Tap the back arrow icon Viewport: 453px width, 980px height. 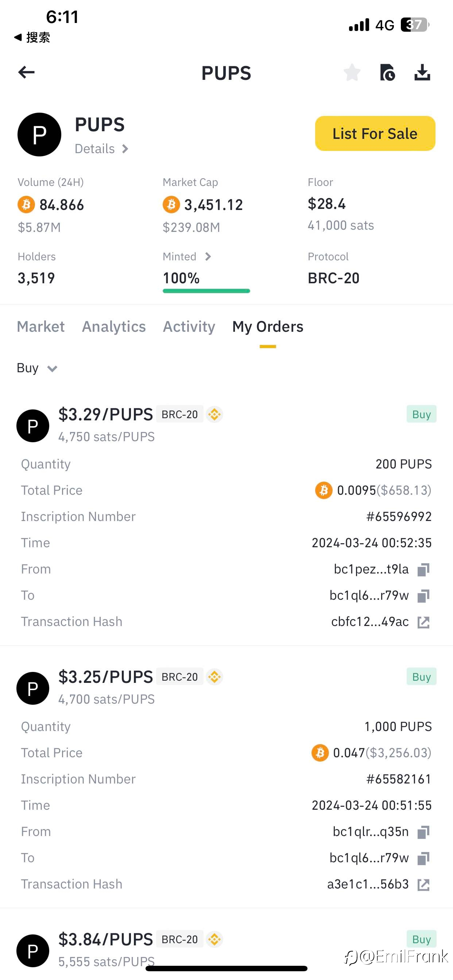pyautogui.click(x=26, y=72)
